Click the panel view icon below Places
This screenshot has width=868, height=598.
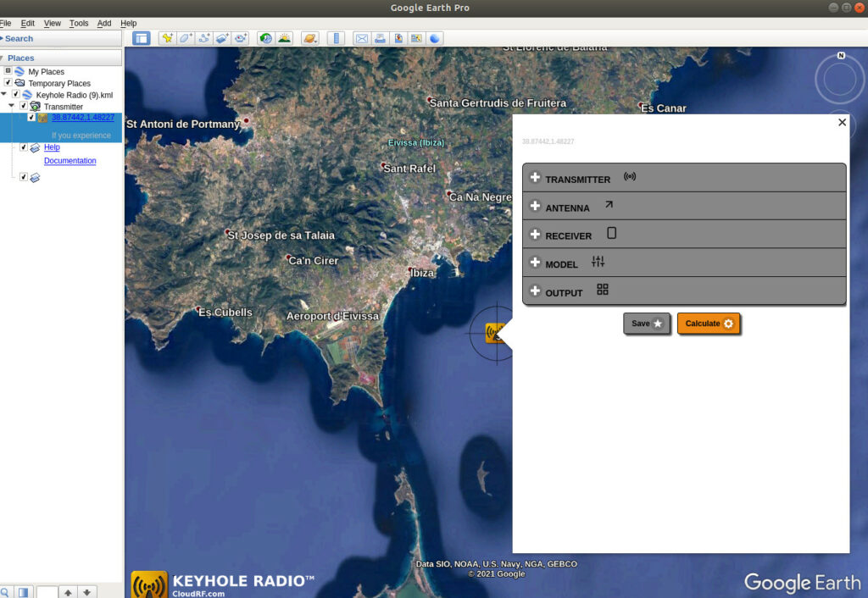click(23, 592)
